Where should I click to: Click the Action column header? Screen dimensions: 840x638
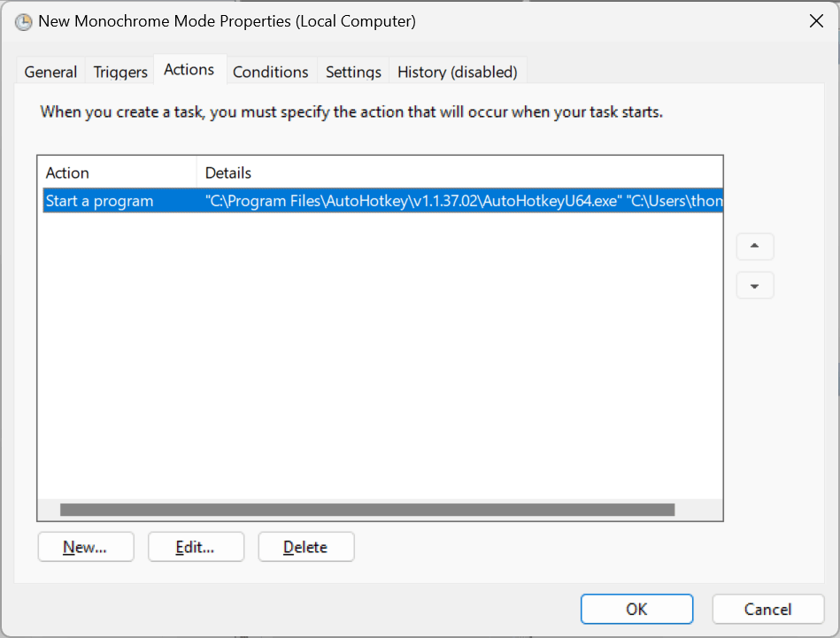click(x=117, y=173)
